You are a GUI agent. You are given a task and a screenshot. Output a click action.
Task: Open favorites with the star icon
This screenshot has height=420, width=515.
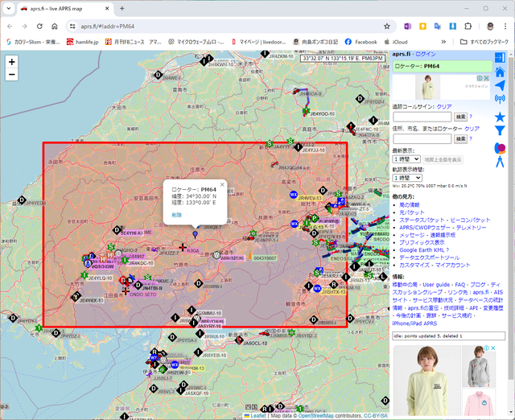click(x=500, y=117)
